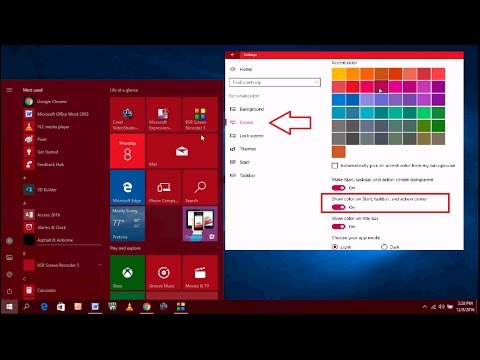Viewport: 480px width, 360px height.
Task: Open the Microsoft Expression tile
Action: (164, 115)
